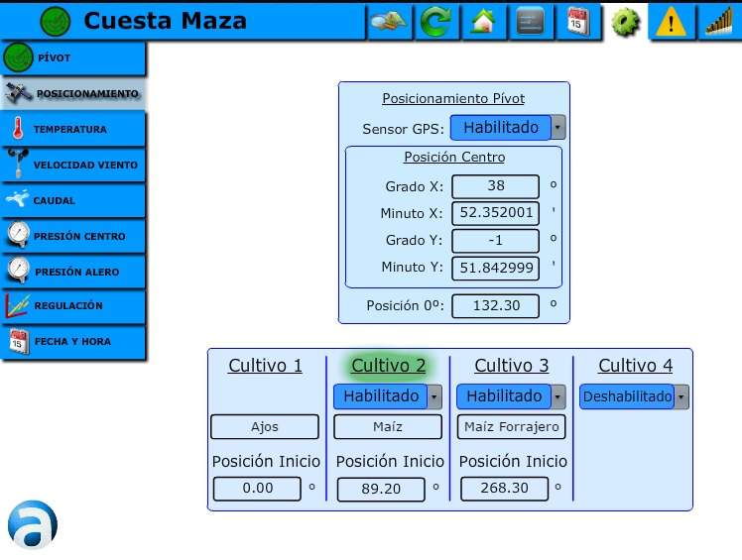This screenshot has width=742, height=560.
Task: Open the calendar icon in top toolbar
Action: 578,22
